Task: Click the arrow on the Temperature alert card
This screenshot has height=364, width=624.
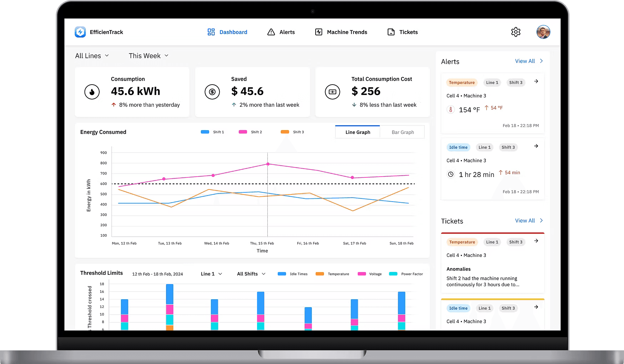Action: pos(536,81)
